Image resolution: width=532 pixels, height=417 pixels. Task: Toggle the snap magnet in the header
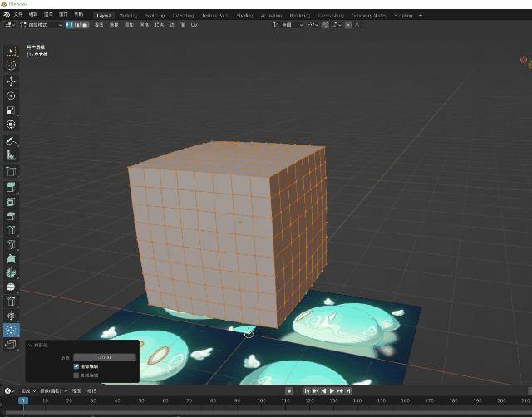[325, 25]
